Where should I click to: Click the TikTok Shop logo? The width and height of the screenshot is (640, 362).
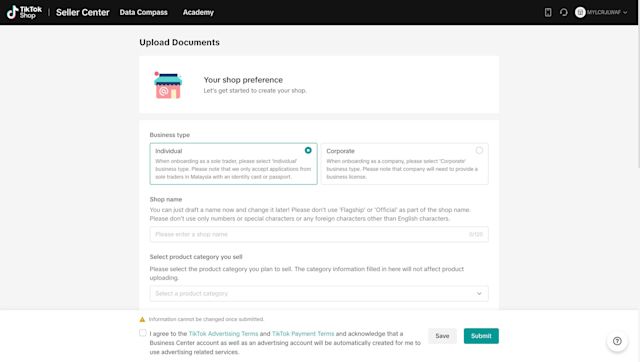coord(24,12)
